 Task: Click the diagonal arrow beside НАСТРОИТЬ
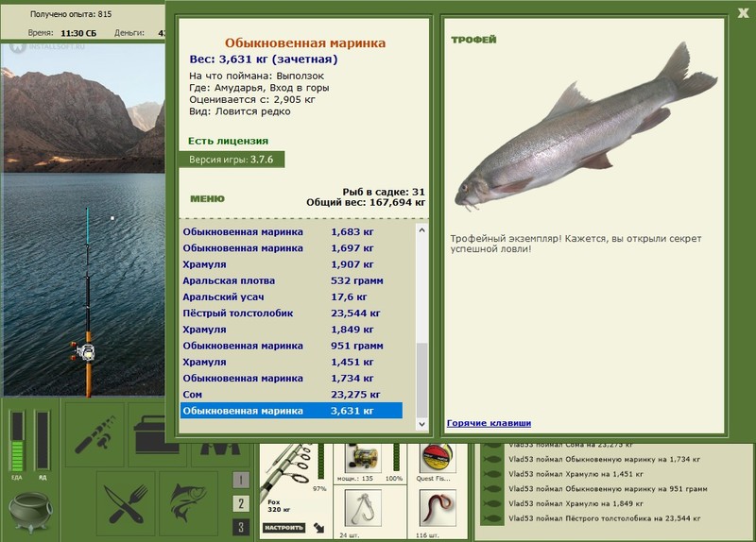pyautogui.click(x=318, y=528)
